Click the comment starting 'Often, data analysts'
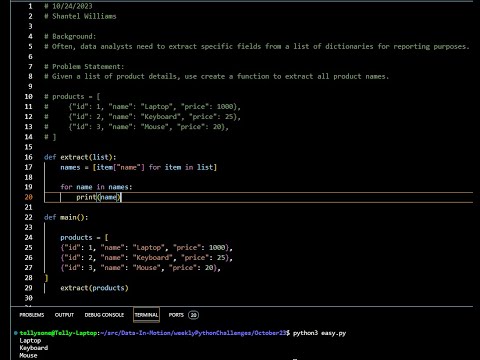Viewport: 480px width, 360px height. 257,46
